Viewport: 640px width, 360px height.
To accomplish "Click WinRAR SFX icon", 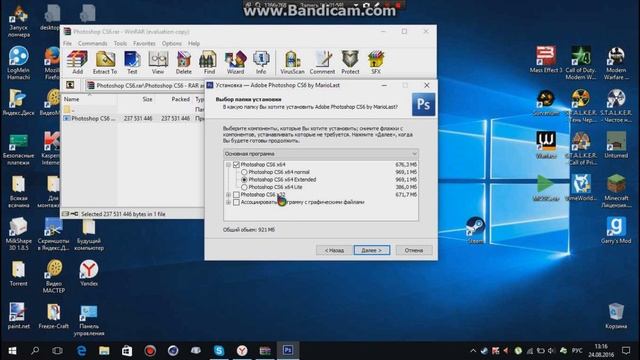I will point(376,62).
